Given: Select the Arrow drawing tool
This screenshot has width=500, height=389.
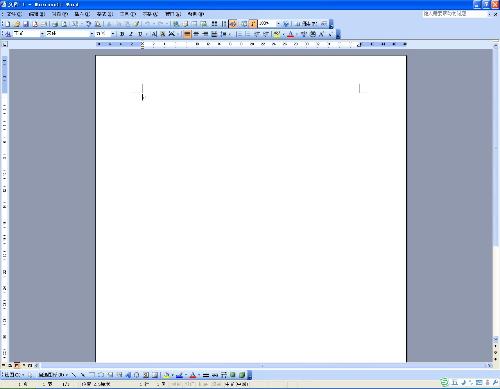Looking at the screenshot, I should [83, 375].
